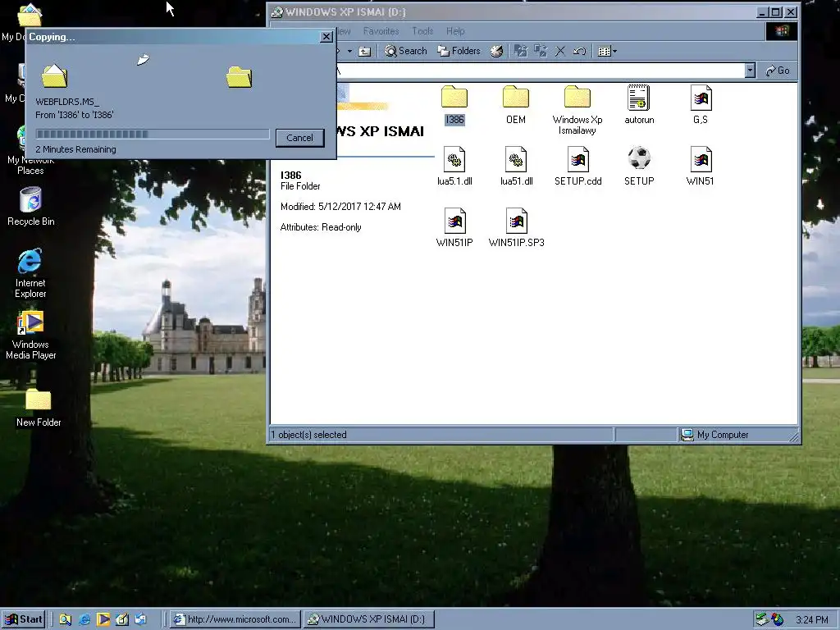Close the Copying dialog
Viewport: 840px width, 630px height.
click(326, 37)
